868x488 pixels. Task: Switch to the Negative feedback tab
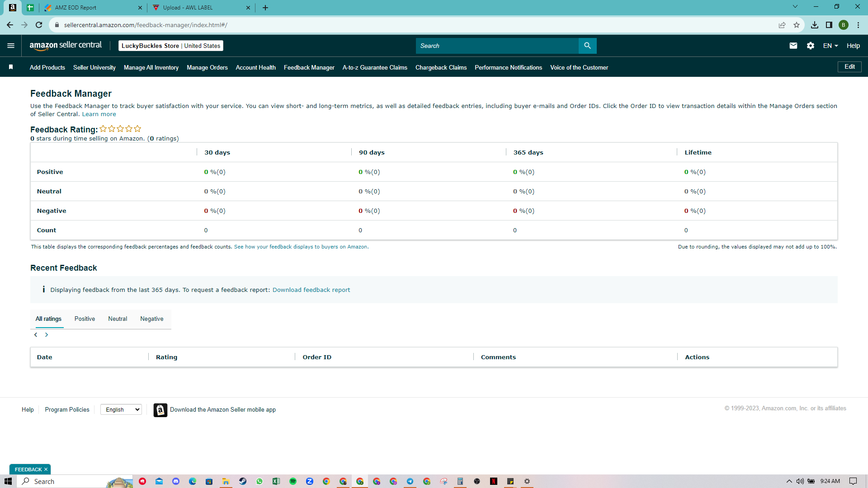pos(152,319)
